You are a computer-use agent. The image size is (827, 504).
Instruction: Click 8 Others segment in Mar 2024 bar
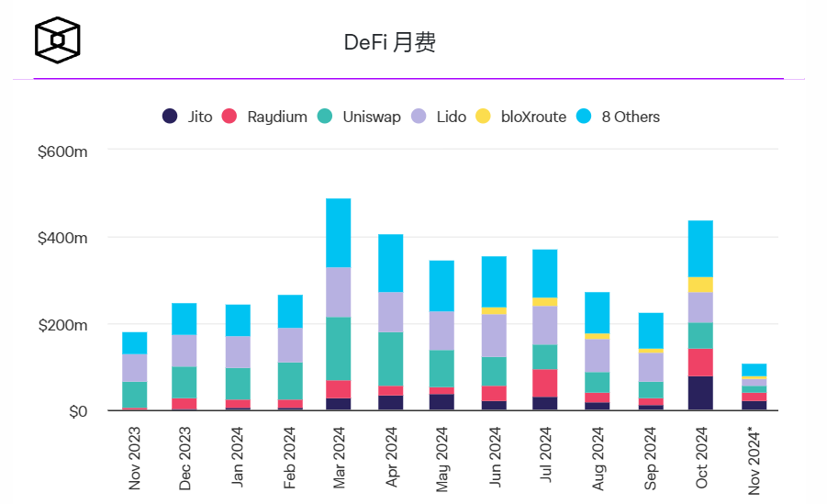point(338,233)
